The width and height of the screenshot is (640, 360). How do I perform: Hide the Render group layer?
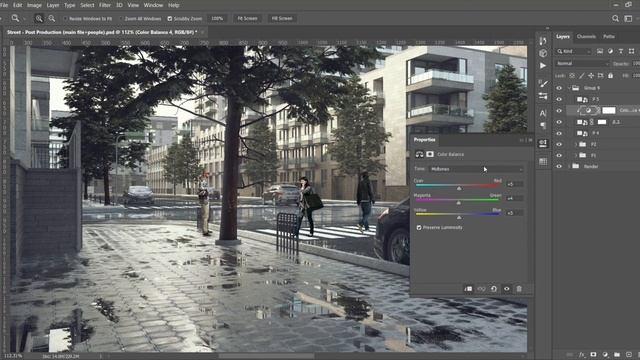click(x=559, y=167)
